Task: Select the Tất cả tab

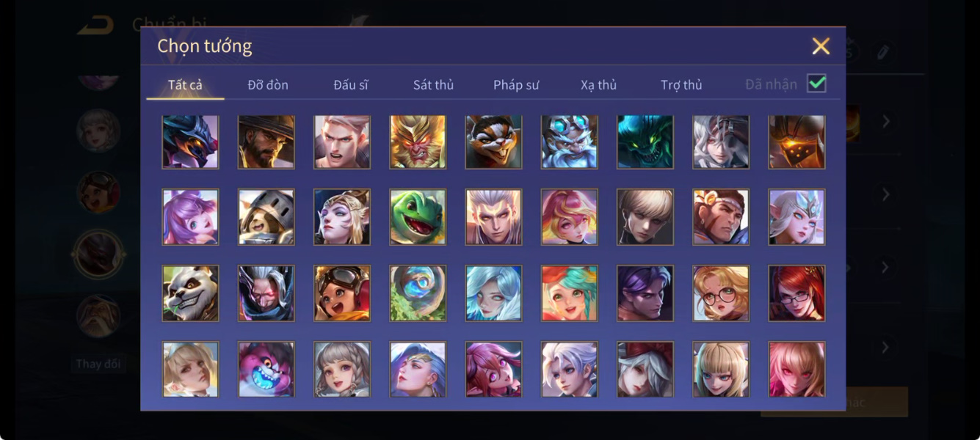Action: 185,85
